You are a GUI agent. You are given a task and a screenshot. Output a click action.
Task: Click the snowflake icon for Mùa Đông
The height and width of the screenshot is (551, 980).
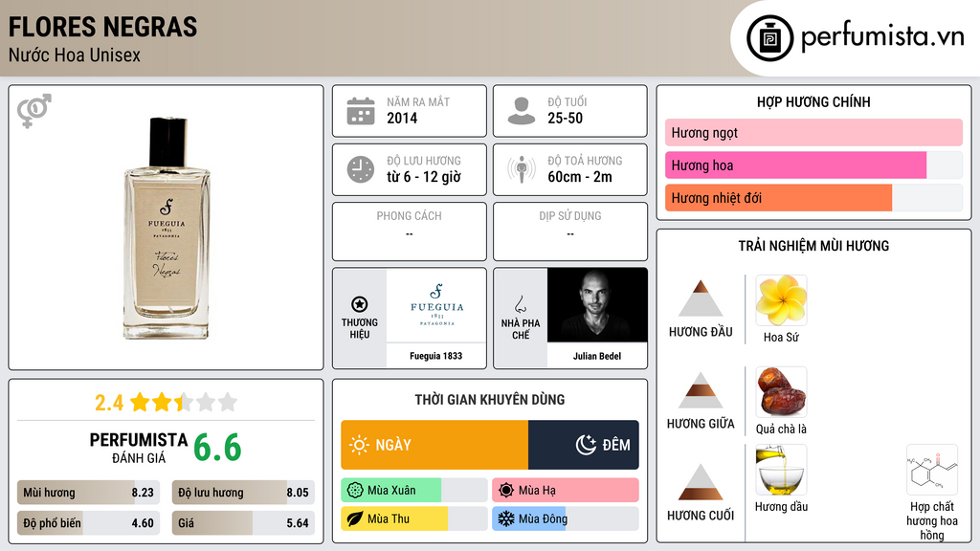(506, 518)
